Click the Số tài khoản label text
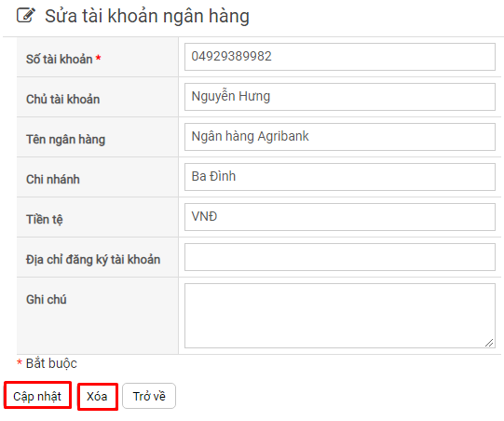Screen dimensions: 504x421 [x=60, y=59]
